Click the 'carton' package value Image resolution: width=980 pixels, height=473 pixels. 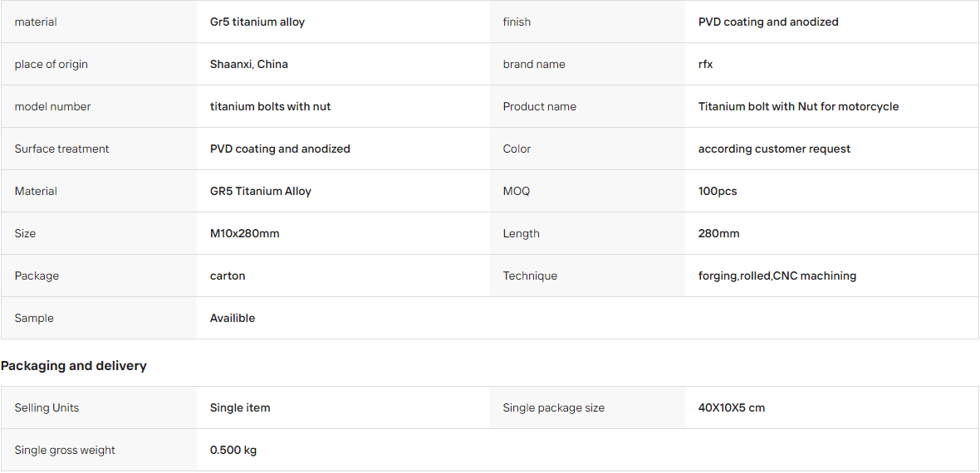[x=228, y=276]
